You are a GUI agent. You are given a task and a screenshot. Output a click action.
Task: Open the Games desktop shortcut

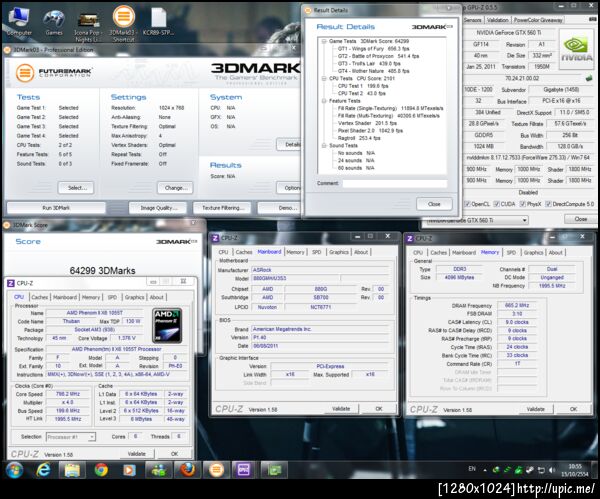tap(54, 18)
